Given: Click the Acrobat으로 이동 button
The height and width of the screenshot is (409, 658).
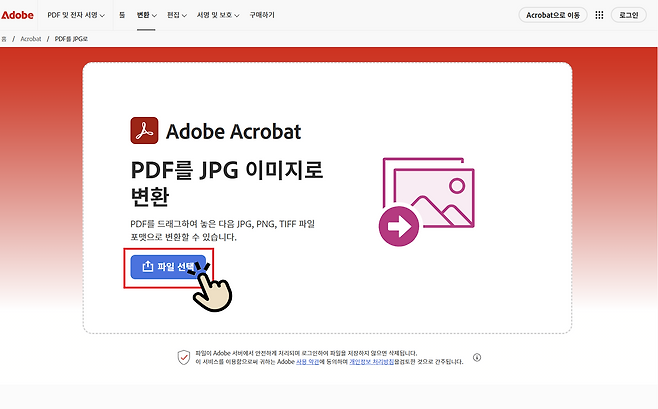Looking at the screenshot, I should pos(553,15).
